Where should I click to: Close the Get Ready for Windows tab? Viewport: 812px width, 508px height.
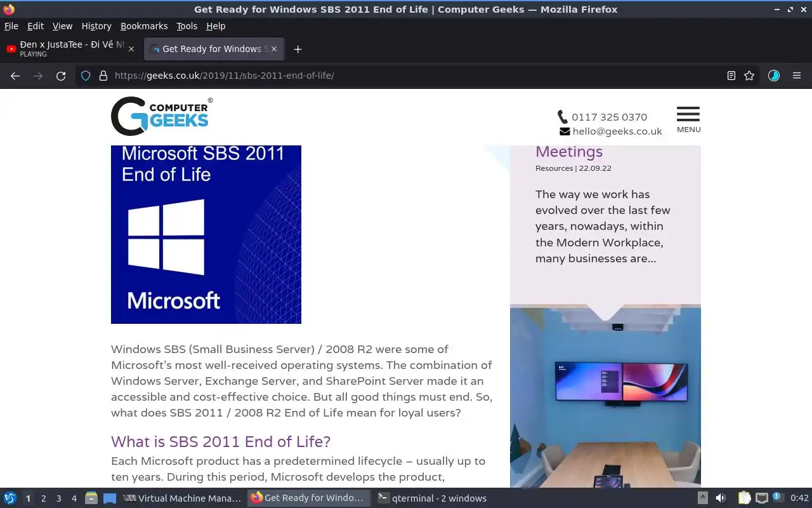pos(274,49)
